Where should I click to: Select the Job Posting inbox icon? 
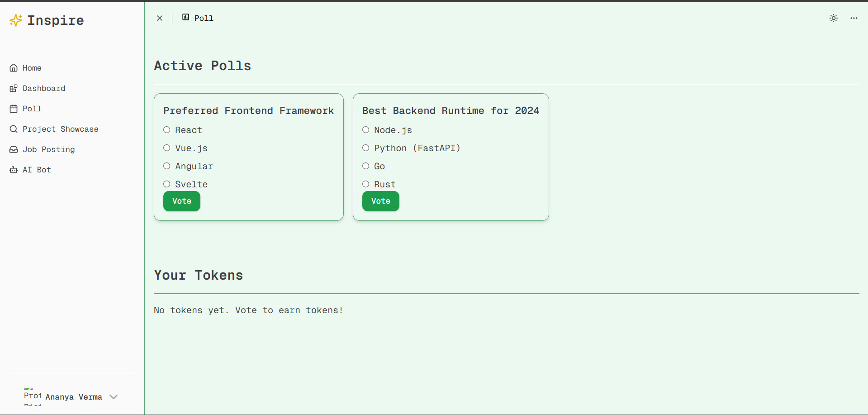(14, 149)
